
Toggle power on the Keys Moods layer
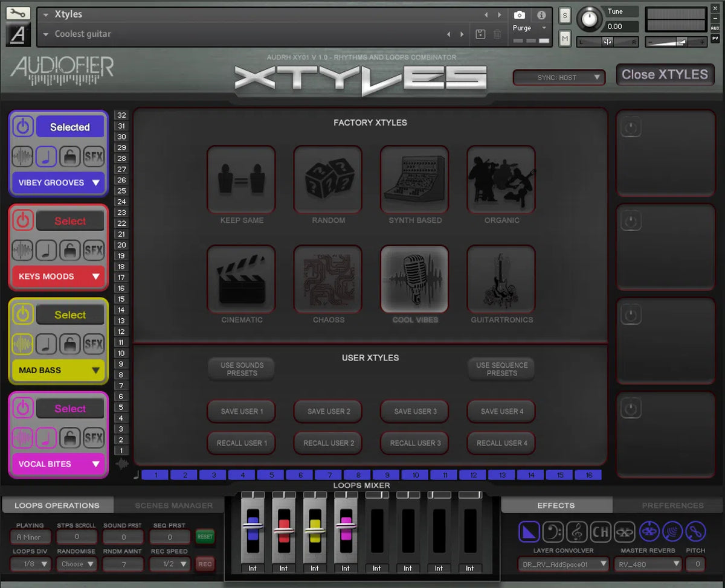tap(23, 220)
